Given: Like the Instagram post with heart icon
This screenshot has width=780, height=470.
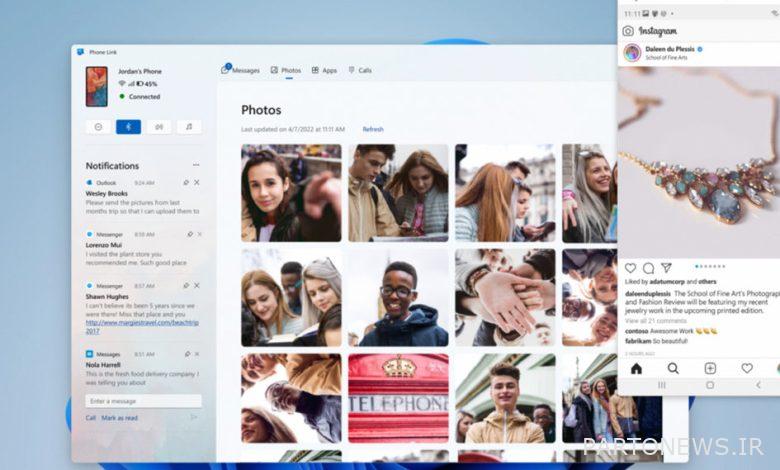Looking at the screenshot, I should [x=630, y=268].
